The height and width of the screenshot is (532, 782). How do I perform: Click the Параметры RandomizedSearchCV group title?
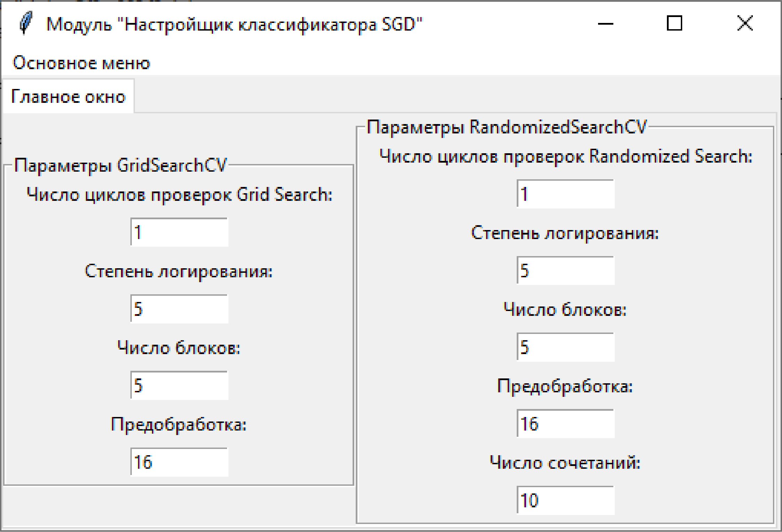pos(506,127)
